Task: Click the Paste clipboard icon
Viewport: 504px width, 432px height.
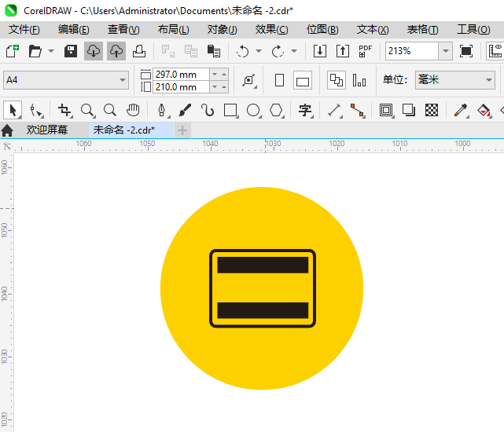Action: (214, 51)
